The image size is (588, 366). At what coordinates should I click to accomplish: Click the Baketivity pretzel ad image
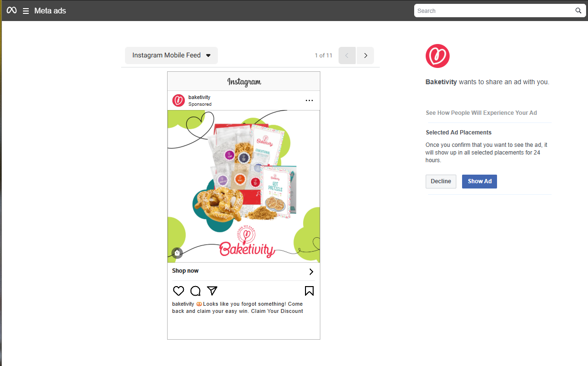244,187
